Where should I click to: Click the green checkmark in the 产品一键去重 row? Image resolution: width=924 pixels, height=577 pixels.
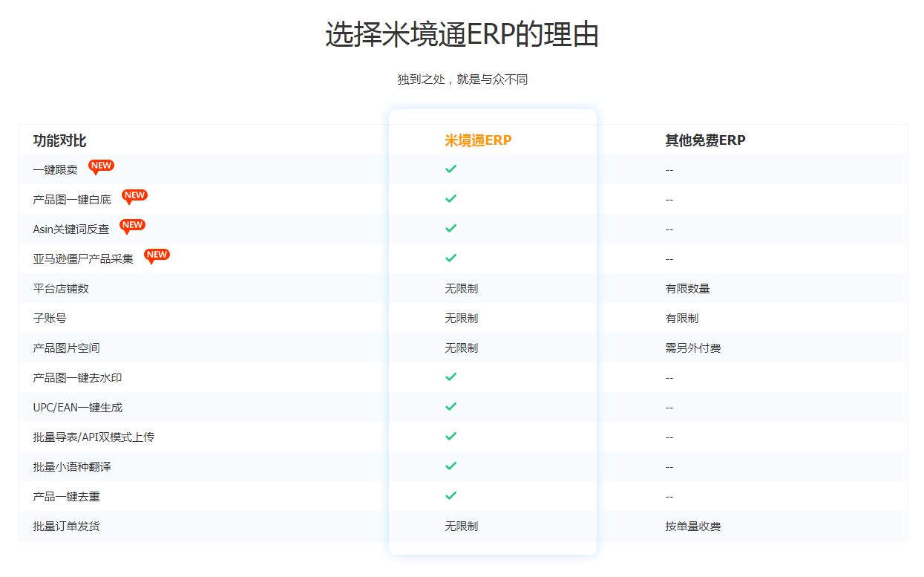[450, 495]
